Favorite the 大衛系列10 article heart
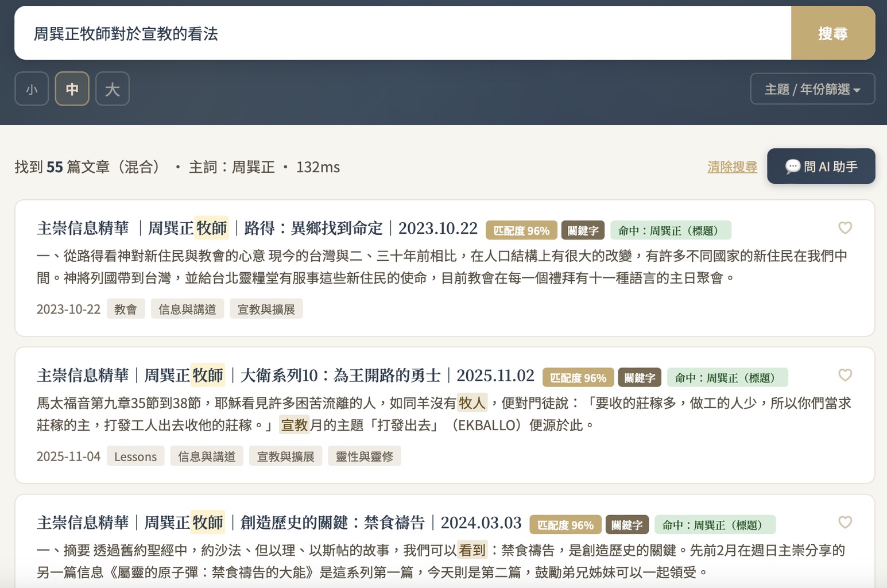This screenshot has height=588, width=887. pyautogui.click(x=845, y=375)
